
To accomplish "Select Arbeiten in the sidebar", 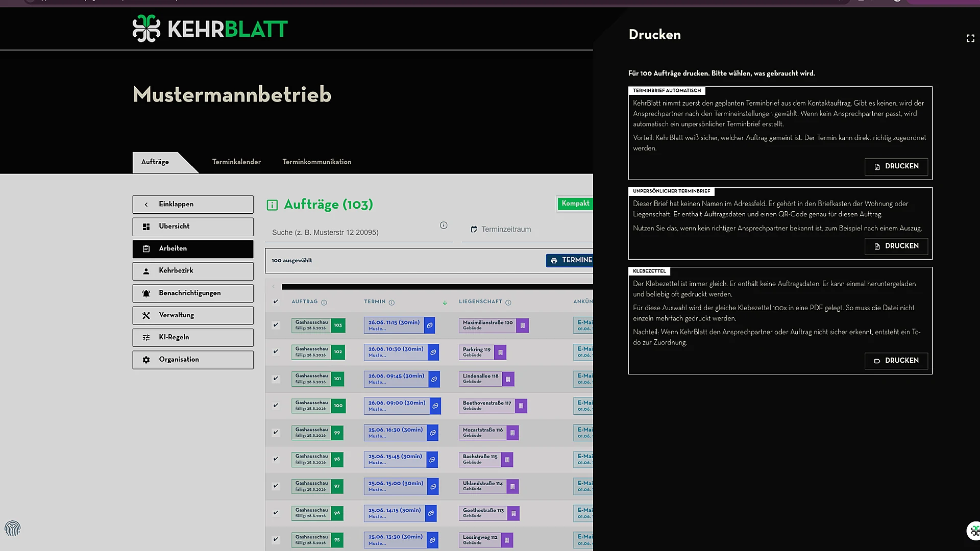I will tap(193, 249).
